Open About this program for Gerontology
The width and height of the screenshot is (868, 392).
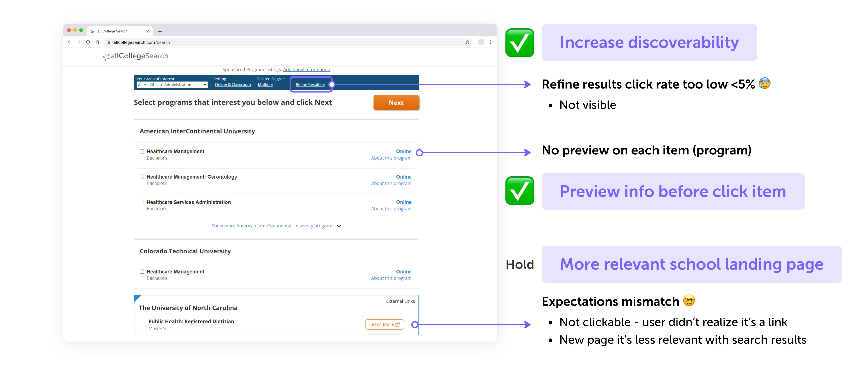pos(391,183)
